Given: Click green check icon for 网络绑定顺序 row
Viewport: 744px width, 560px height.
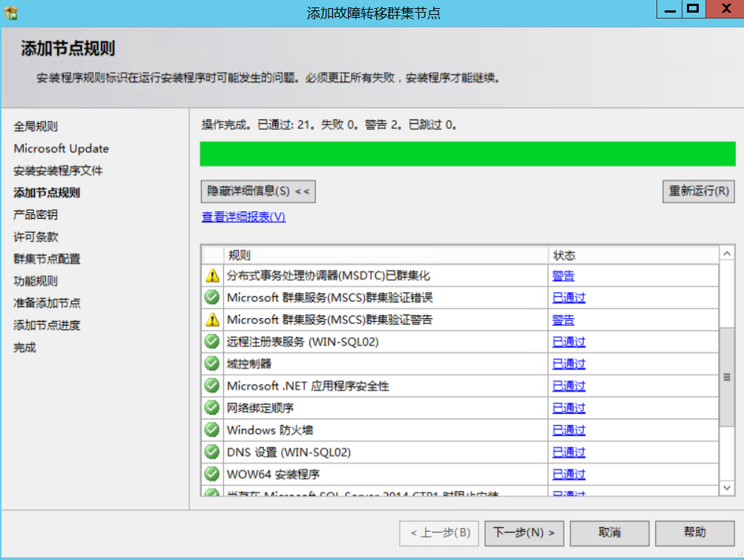Looking at the screenshot, I should (x=212, y=408).
